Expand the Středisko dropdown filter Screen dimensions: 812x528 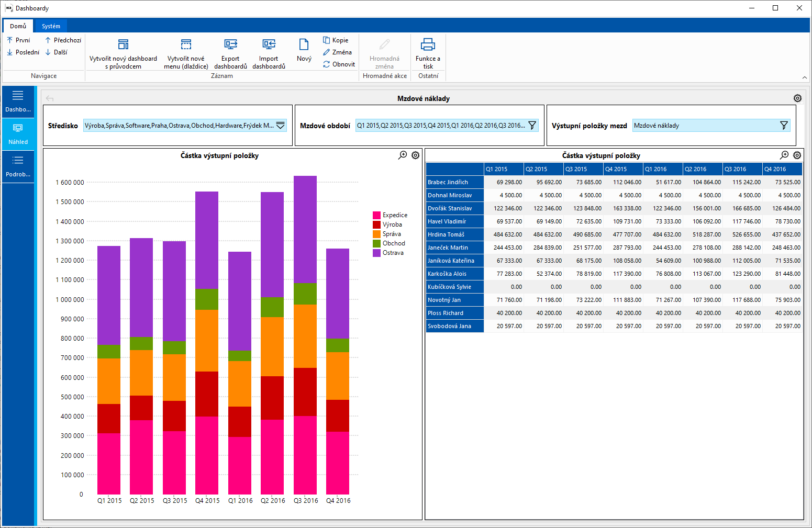(281, 126)
